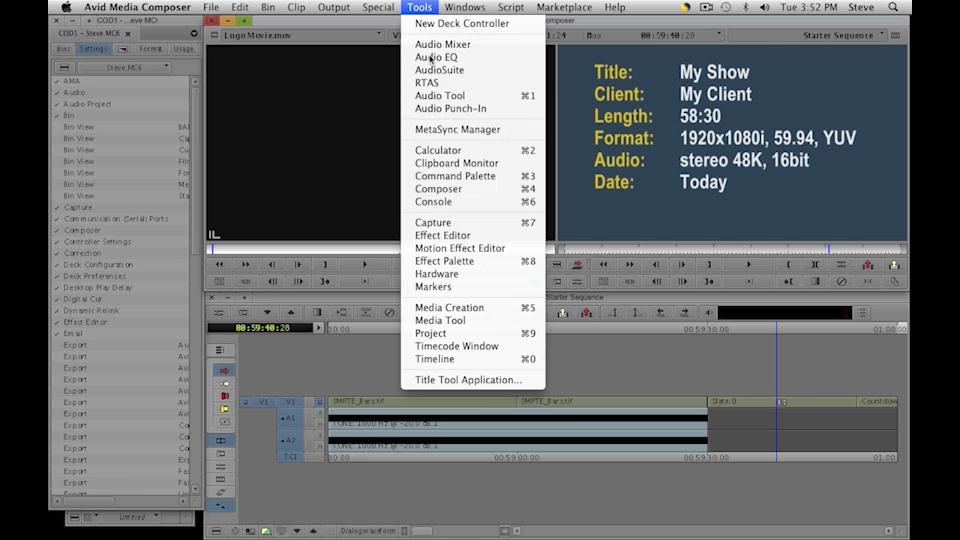Fast forward the record monitor
The image size is (960, 540).
click(x=629, y=264)
